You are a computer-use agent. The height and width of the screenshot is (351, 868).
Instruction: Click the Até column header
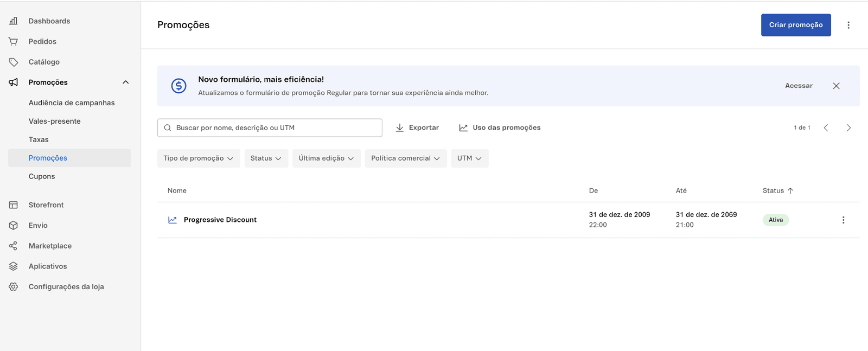[681, 190]
